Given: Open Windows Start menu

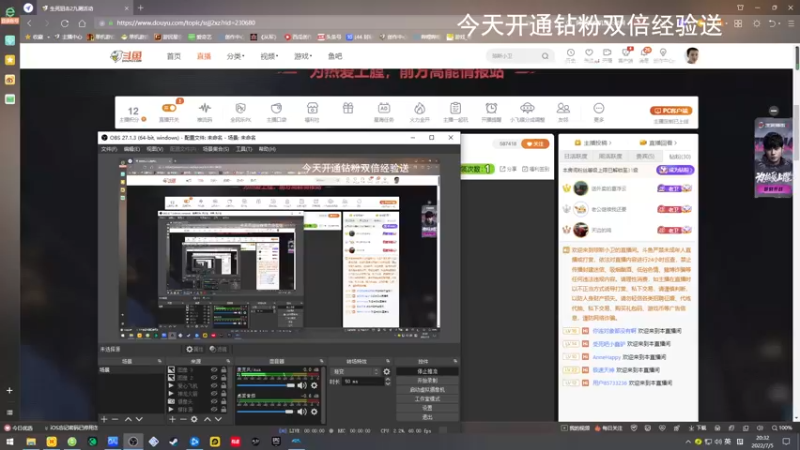Looking at the screenshot, I should pos(10,441).
